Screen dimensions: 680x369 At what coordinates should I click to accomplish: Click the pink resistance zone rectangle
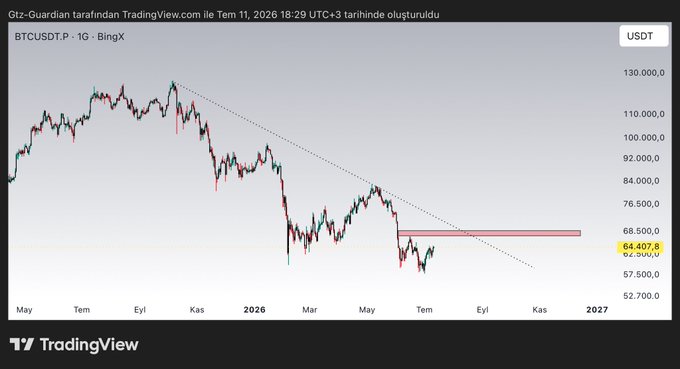tap(489, 233)
